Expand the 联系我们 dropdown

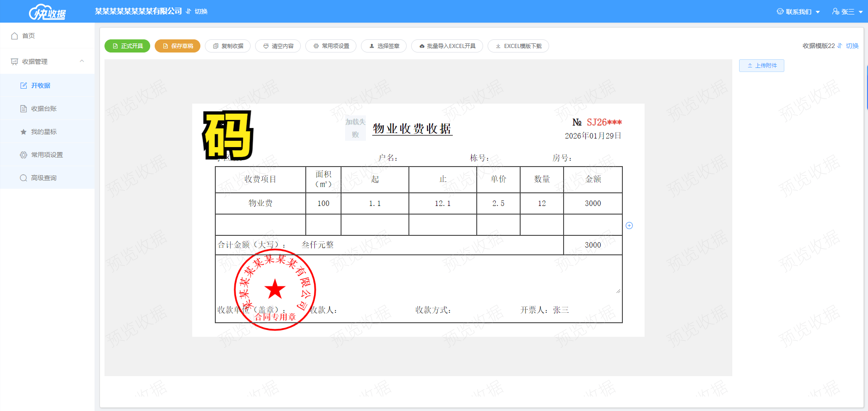point(798,12)
